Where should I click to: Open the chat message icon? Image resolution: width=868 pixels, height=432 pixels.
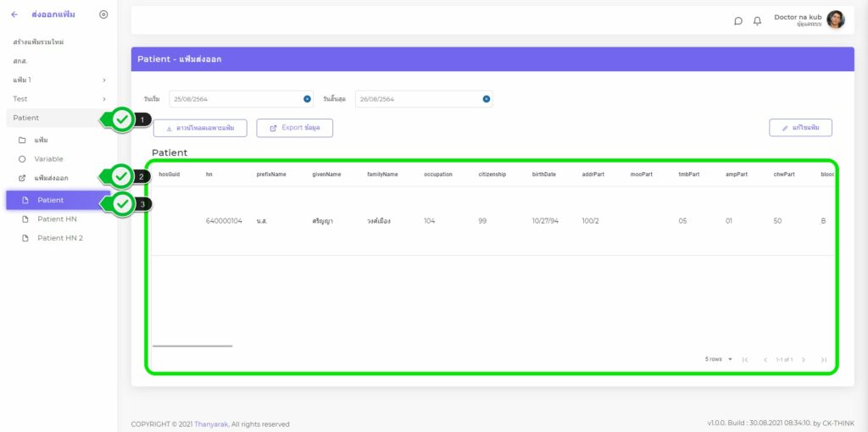coord(738,21)
